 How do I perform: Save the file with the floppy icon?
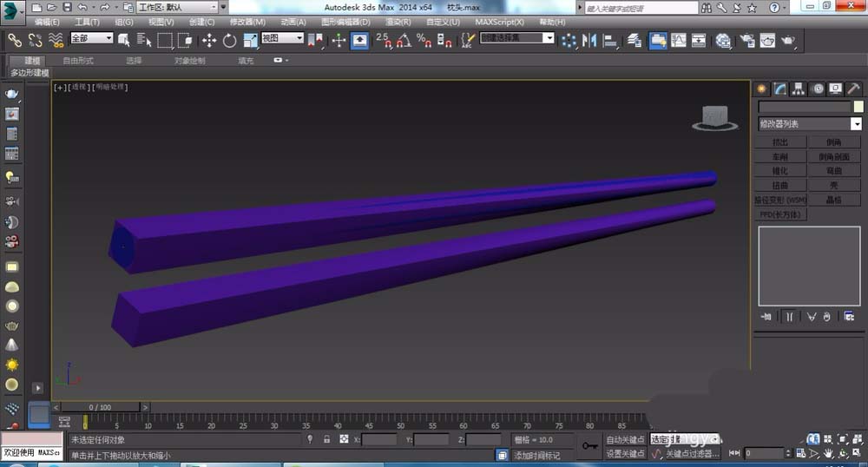click(67, 7)
